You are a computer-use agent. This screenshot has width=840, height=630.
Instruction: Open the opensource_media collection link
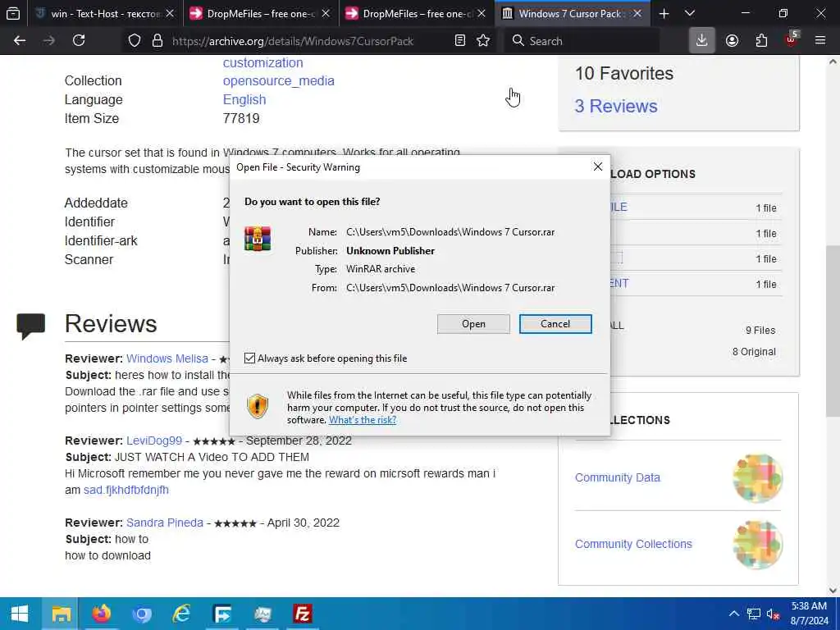tap(279, 81)
